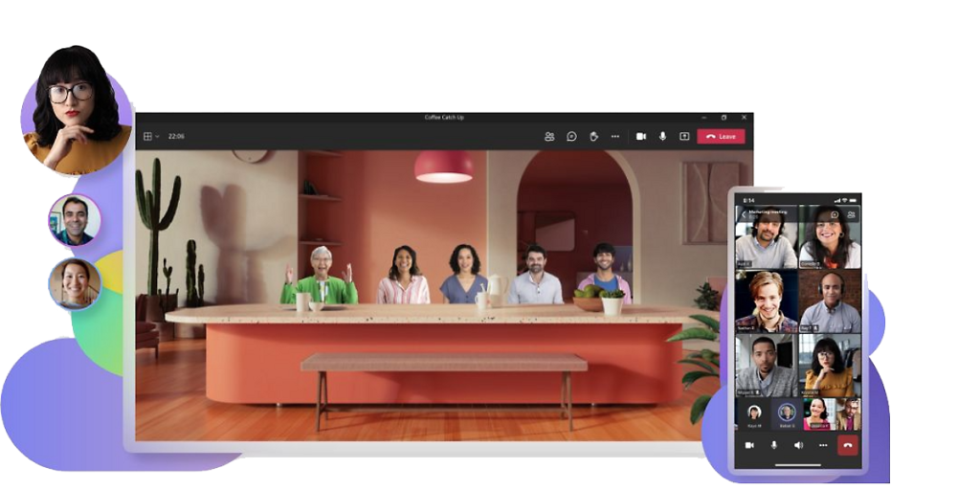
Task: Close the Coffee Catch Up window
Action: click(744, 117)
